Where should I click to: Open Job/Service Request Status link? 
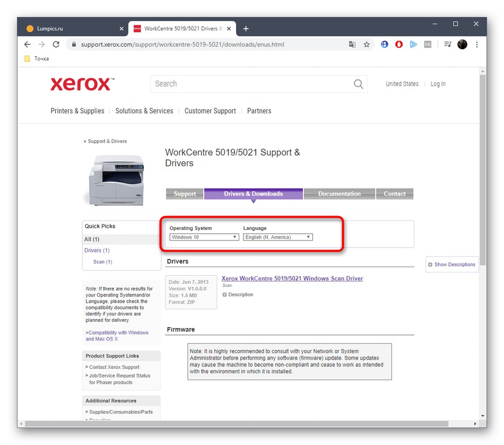click(x=119, y=379)
